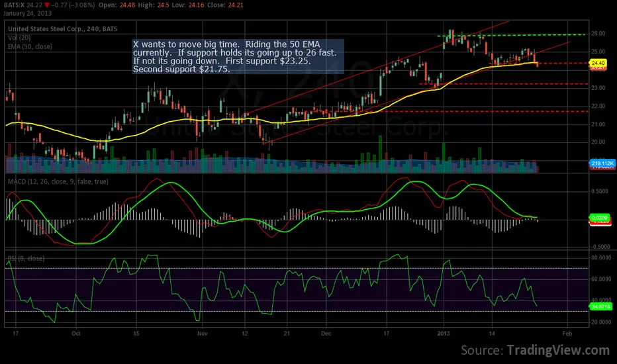Click the 20.00 price axis label
The image size is (617, 364).
598,142
